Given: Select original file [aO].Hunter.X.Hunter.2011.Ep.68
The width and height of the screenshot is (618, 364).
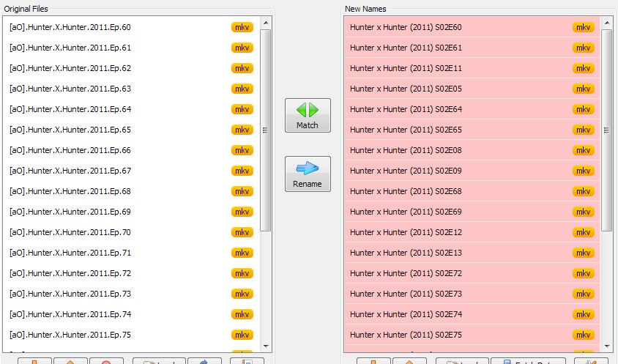Looking at the screenshot, I should point(131,191).
